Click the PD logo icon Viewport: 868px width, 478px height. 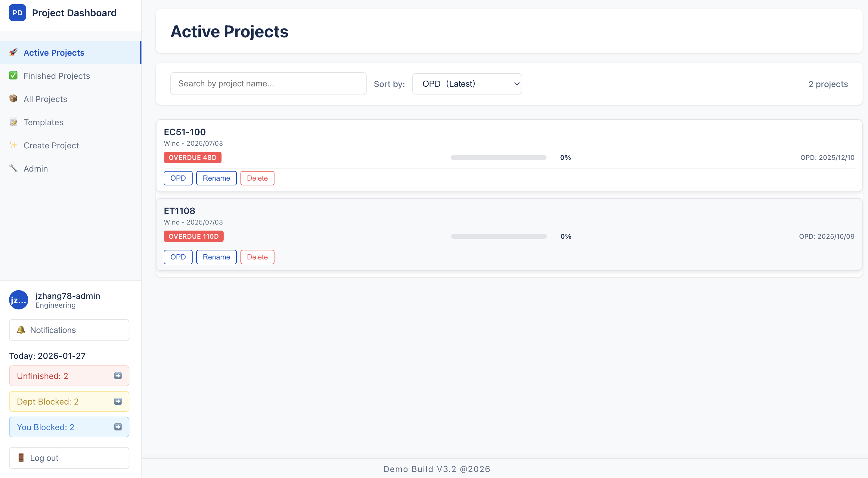pos(17,13)
